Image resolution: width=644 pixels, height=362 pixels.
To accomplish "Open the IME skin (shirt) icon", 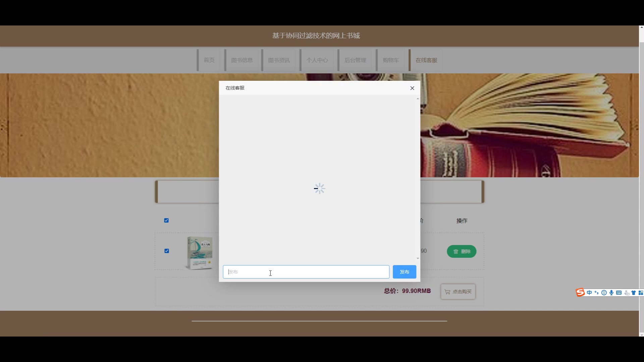I will pyautogui.click(x=634, y=293).
